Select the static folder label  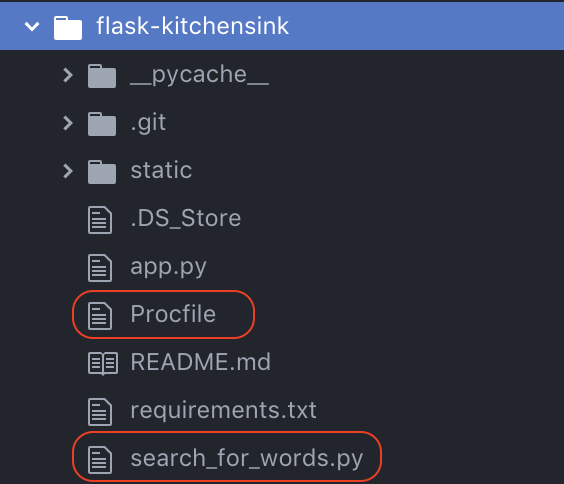click(161, 170)
